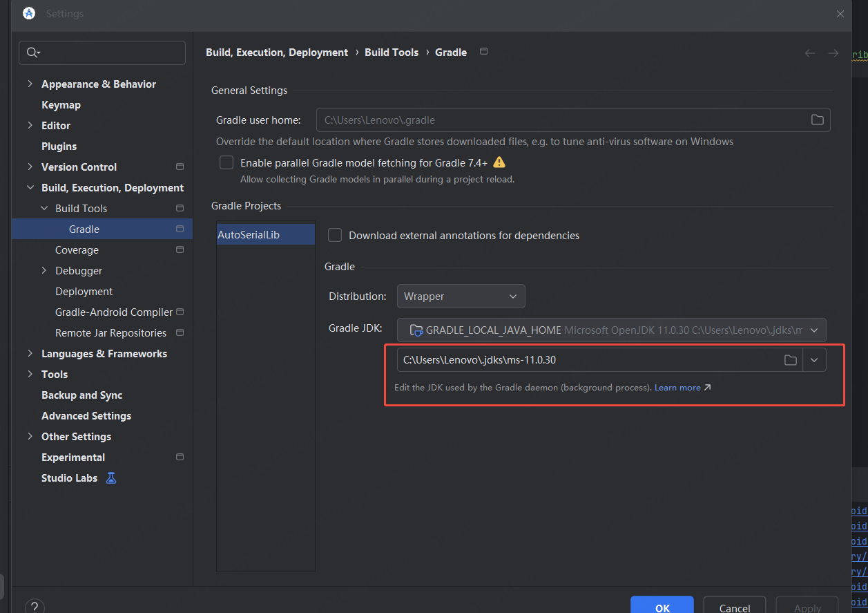Image resolution: width=868 pixels, height=613 pixels.
Task: Click the project icon beside Build Tools
Action: pos(180,208)
